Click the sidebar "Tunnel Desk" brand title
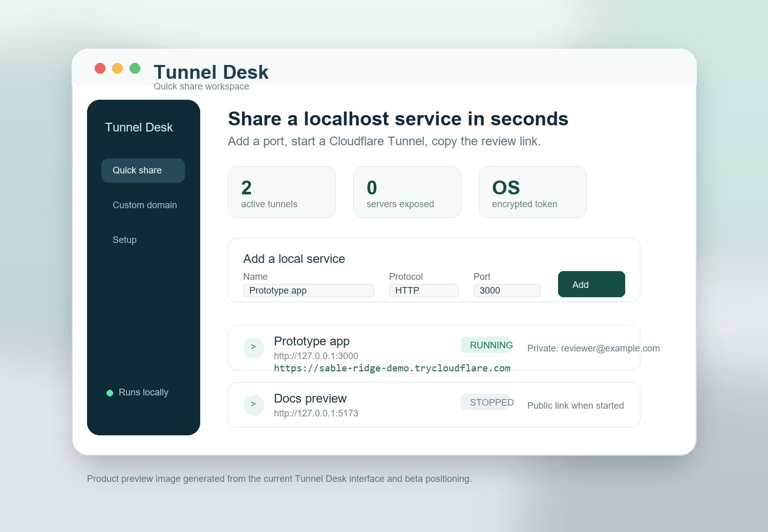Viewport: 768px width, 532px height. pyautogui.click(x=139, y=127)
